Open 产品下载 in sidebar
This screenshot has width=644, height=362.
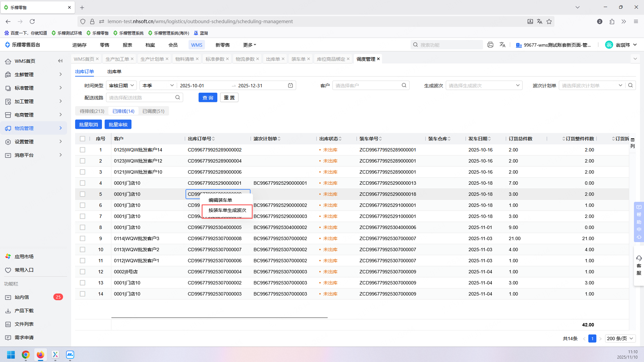point(24,311)
